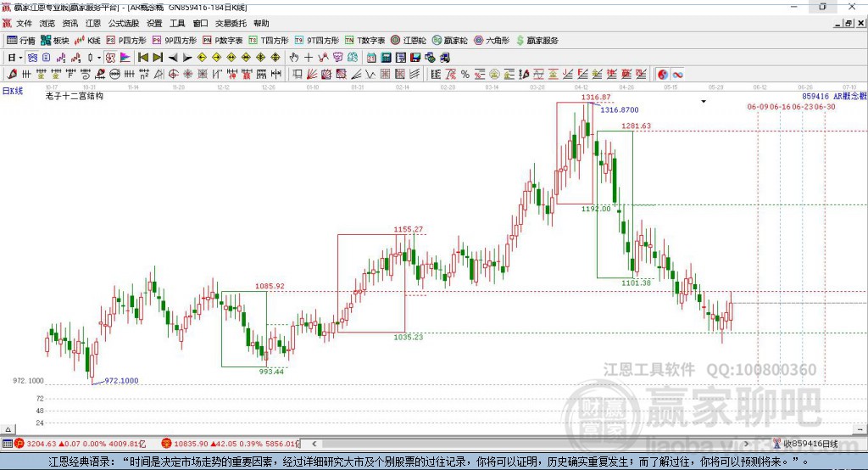Image resolution: width=868 pixels, height=470 pixels.
Task: Open the 交易委托 menu
Action: click(231, 23)
